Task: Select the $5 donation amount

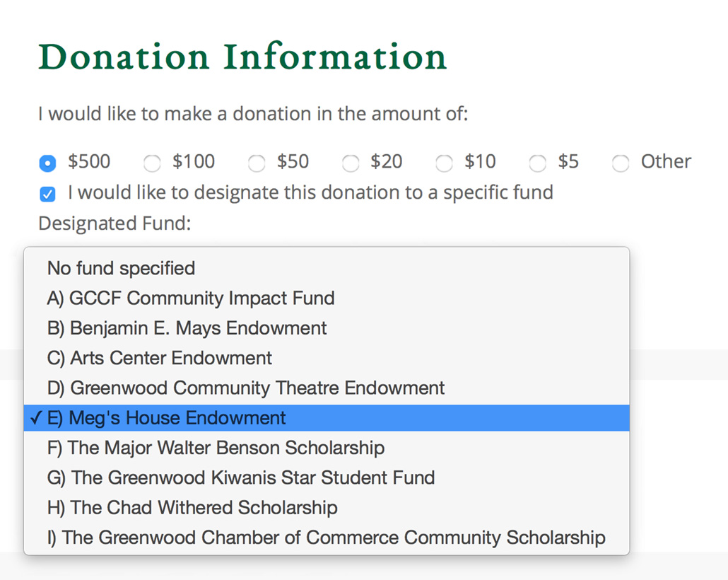Action: click(x=538, y=163)
